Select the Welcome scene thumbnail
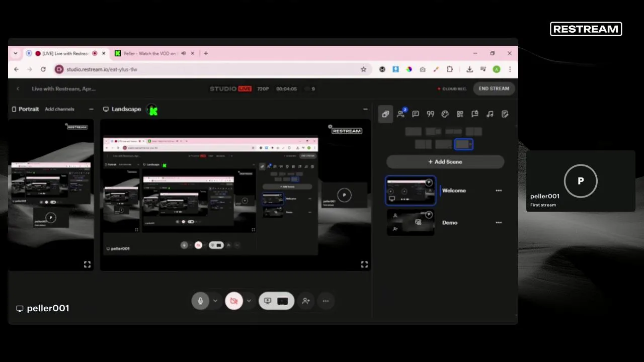 coord(411,191)
